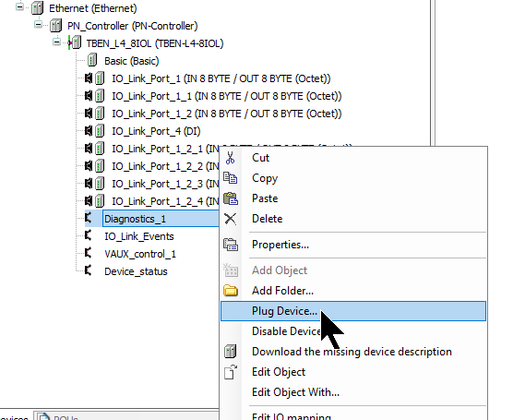Choose Cut from the context menu
The height and width of the screenshot is (420, 525).
(x=353, y=158)
